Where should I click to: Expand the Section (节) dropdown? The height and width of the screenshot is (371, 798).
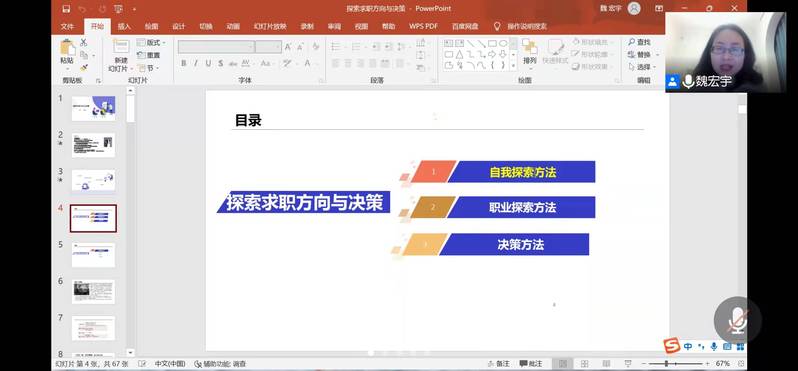[x=149, y=68]
